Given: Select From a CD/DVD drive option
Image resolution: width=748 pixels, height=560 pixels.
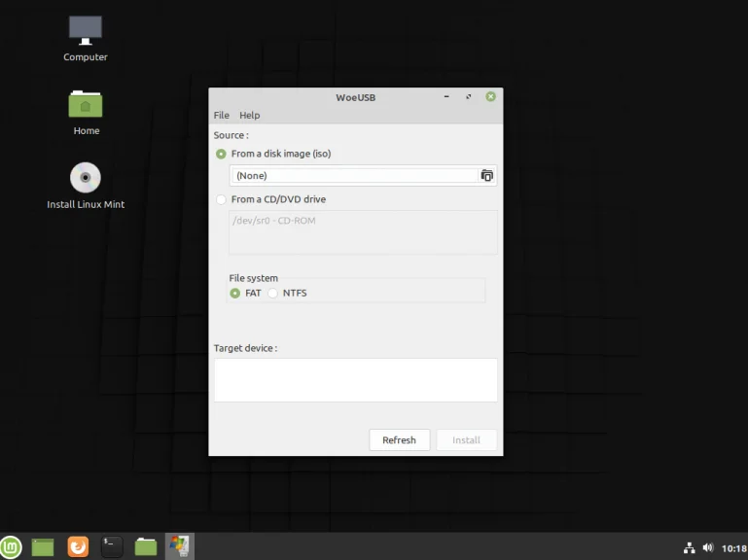Looking at the screenshot, I should click(x=221, y=199).
